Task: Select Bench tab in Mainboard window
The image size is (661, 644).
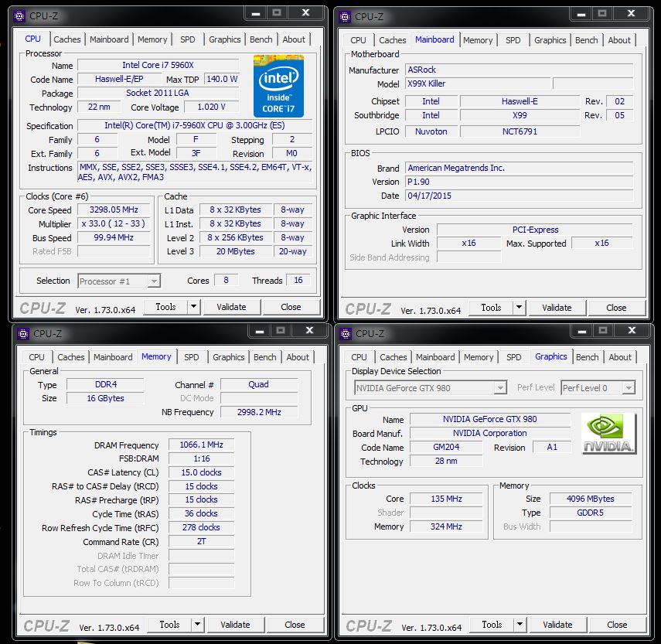Action: point(586,40)
